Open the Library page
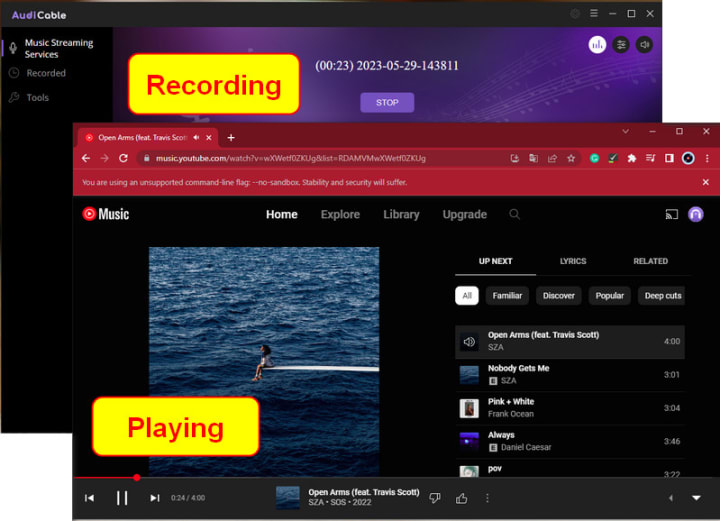Screen dimensions: 720x521 [401, 214]
